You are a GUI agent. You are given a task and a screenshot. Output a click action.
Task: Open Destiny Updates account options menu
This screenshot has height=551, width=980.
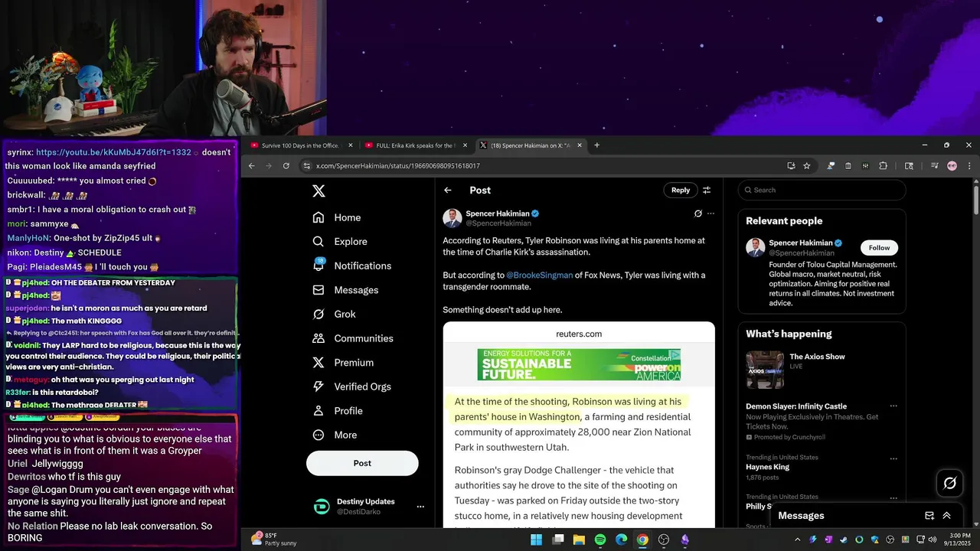click(x=420, y=507)
